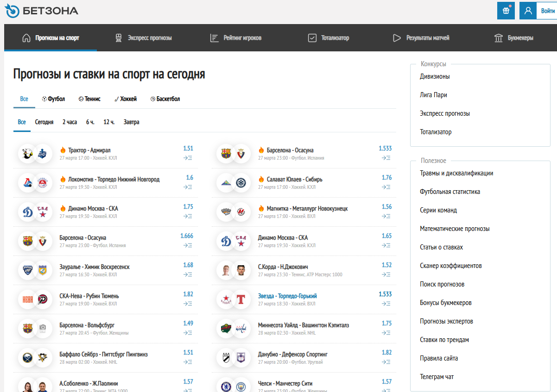Click arrow-list icon for Барселона - Вольфсбург
The width and height of the screenshot is (557, 392).
click(x=188, y=333)
